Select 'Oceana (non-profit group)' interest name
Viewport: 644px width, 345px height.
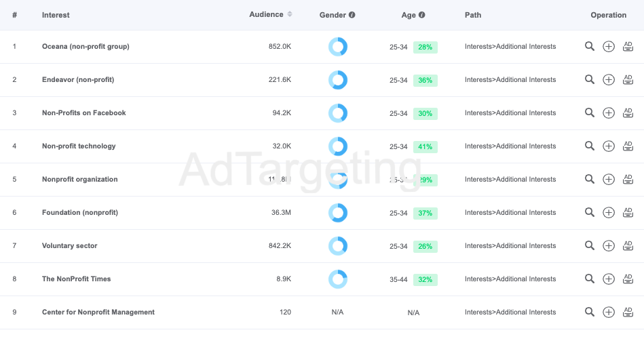coord(86,46)
